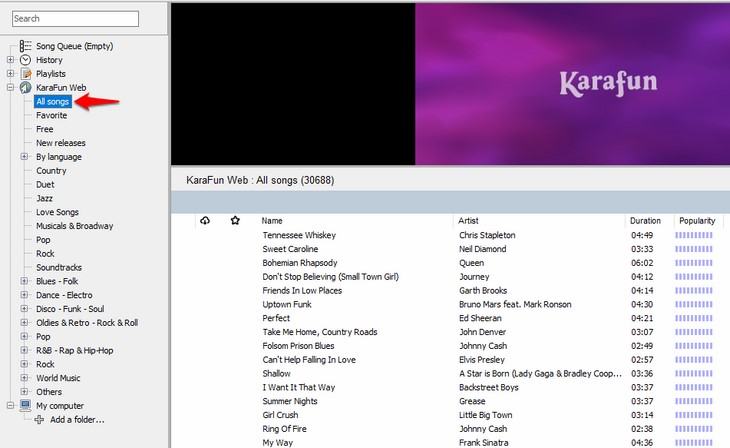The image size is (730, 448).
Task: Expand the History tree node
Action: pos(10,60)
